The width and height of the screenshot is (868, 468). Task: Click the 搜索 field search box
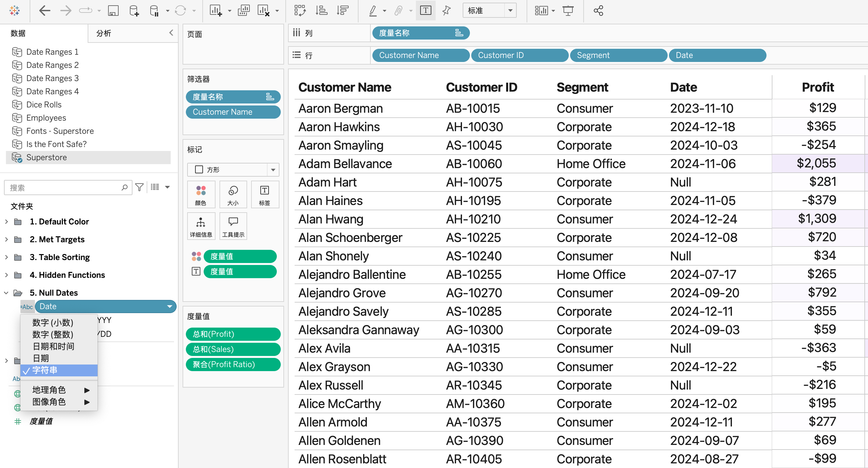point(64,188)
